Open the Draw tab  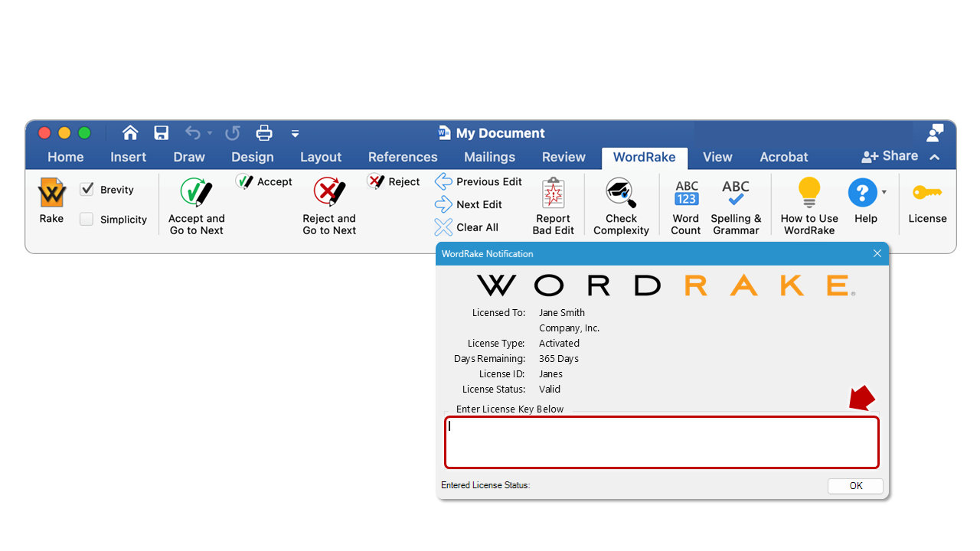[189, 157]
